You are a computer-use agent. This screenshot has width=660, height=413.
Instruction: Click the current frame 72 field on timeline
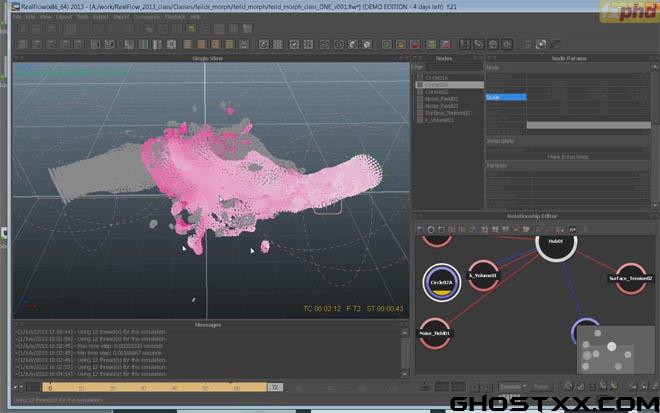(x=275, y=387)
